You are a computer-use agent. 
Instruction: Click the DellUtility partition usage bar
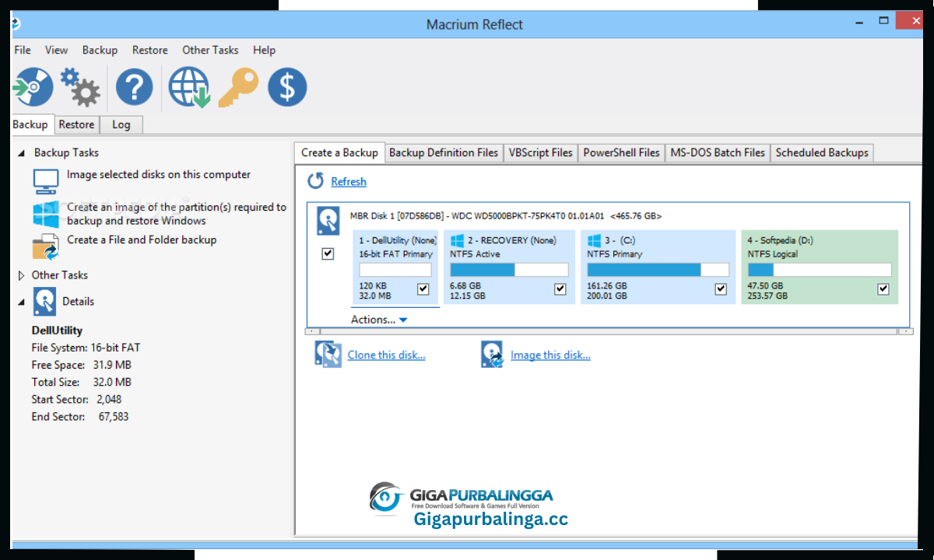(x=395, y=270)
